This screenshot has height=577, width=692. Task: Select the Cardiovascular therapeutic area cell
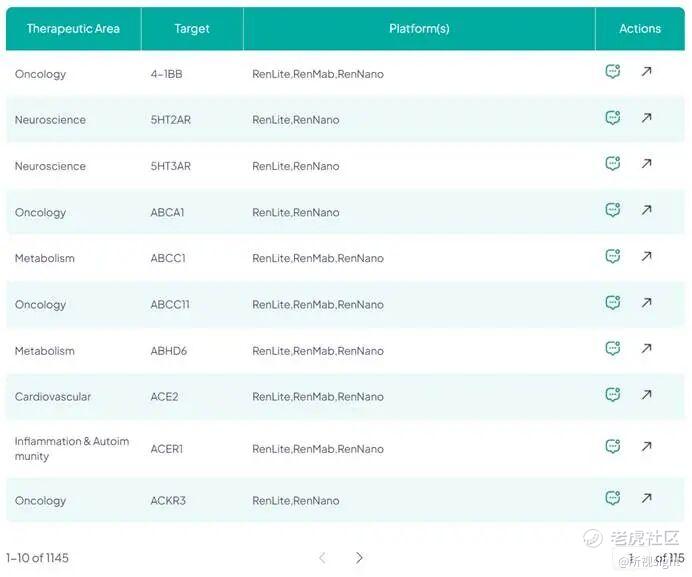point(53,397)
